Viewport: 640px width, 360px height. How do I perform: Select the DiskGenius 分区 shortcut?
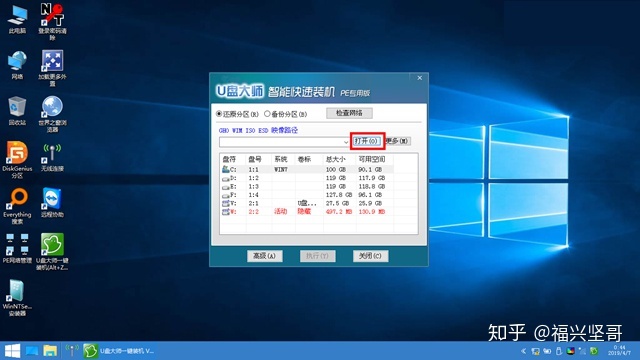tap(17, 160)
